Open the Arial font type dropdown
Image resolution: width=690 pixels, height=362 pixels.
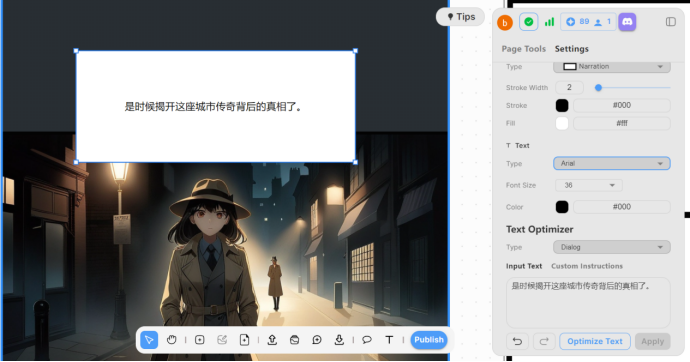point(612,164)
